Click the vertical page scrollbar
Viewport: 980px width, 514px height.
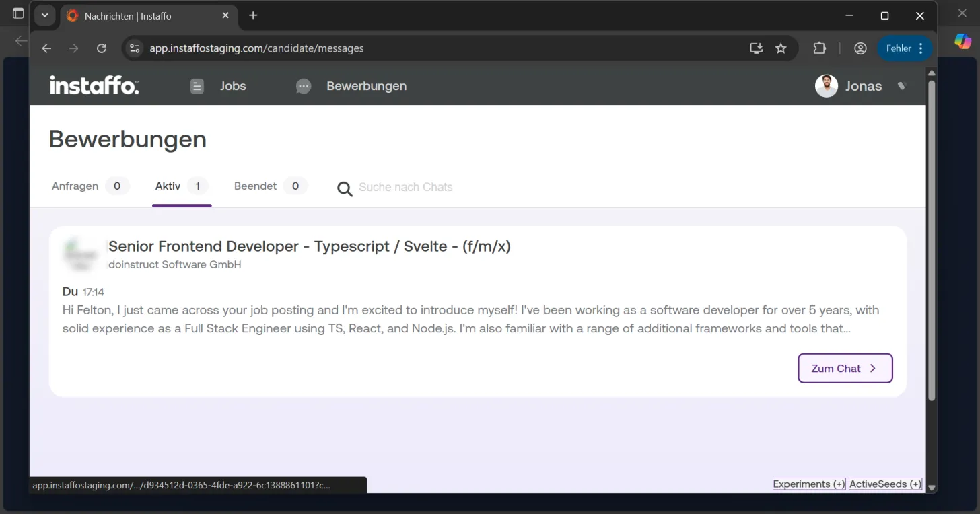(932, 240)
